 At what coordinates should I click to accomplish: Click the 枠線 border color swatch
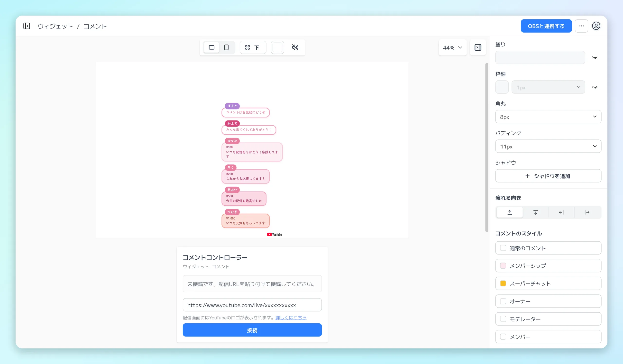[x=502, y=87]
